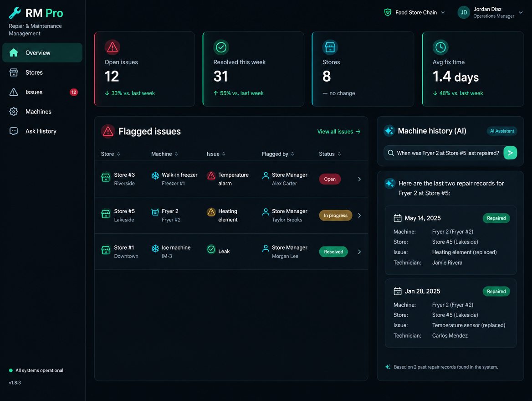Click the Alex Carter person icon
Image resolution: width=532 pixels, height=401 pixels.
[266, 175]
